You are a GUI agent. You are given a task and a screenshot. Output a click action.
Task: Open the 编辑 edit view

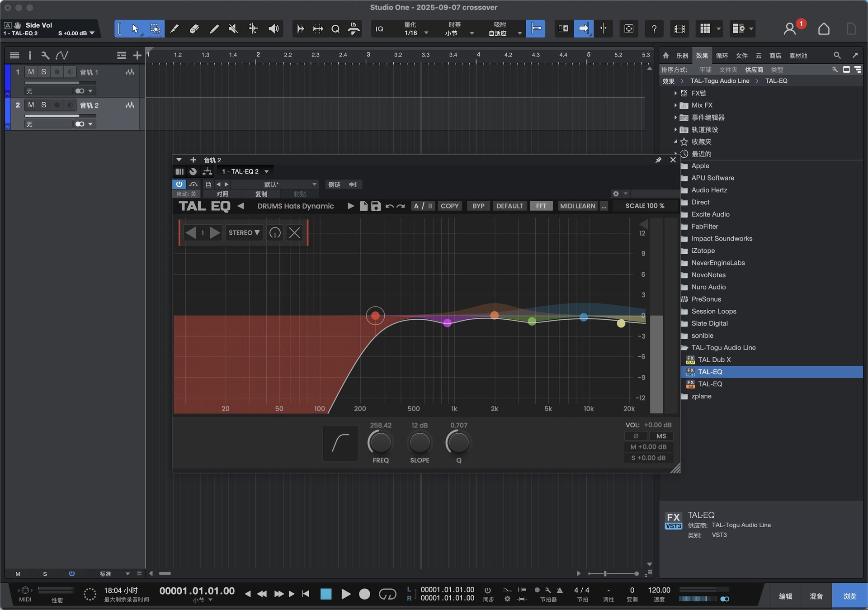coord(785,596)
